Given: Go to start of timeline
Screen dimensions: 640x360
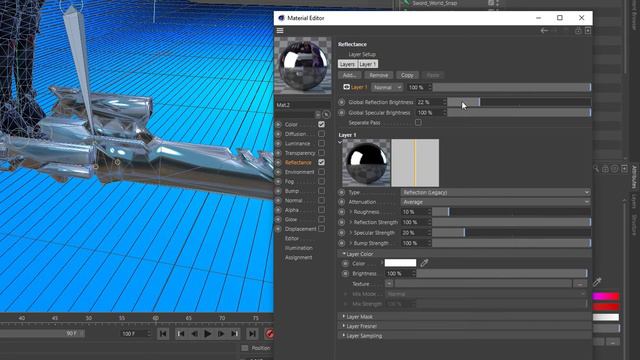Looking at the screenshot, I should pyautogui.click(x=163, y=334).
